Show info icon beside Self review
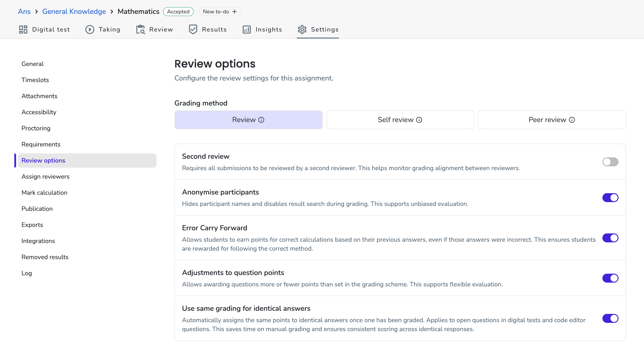 [x=419, y=120]
